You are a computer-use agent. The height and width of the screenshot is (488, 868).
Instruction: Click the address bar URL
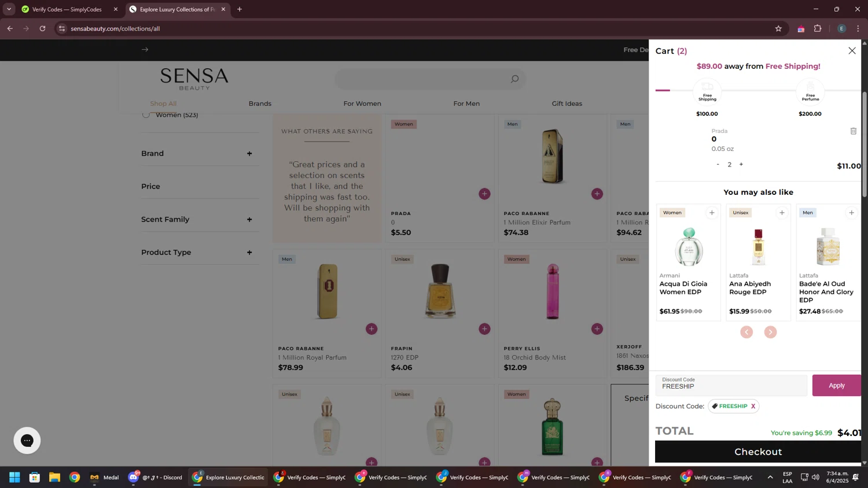pos(115,28)
